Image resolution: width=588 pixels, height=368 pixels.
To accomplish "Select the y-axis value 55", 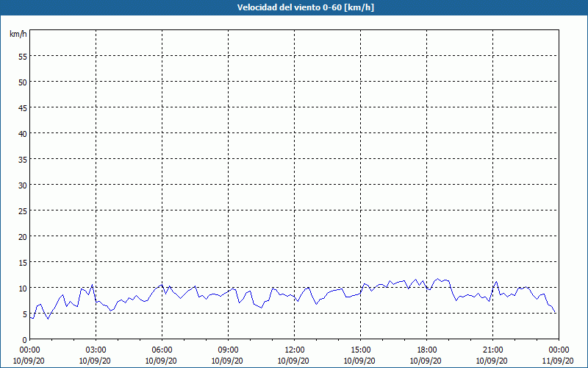I will click(x=23, y=57).
